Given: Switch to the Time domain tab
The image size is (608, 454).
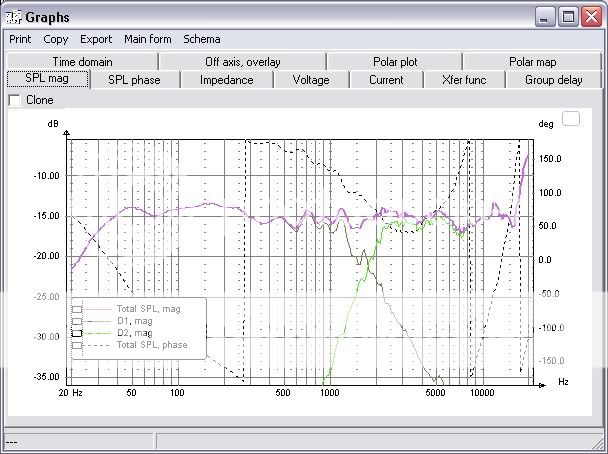Looking at the screenshot, I should click(x=82, y=62).
